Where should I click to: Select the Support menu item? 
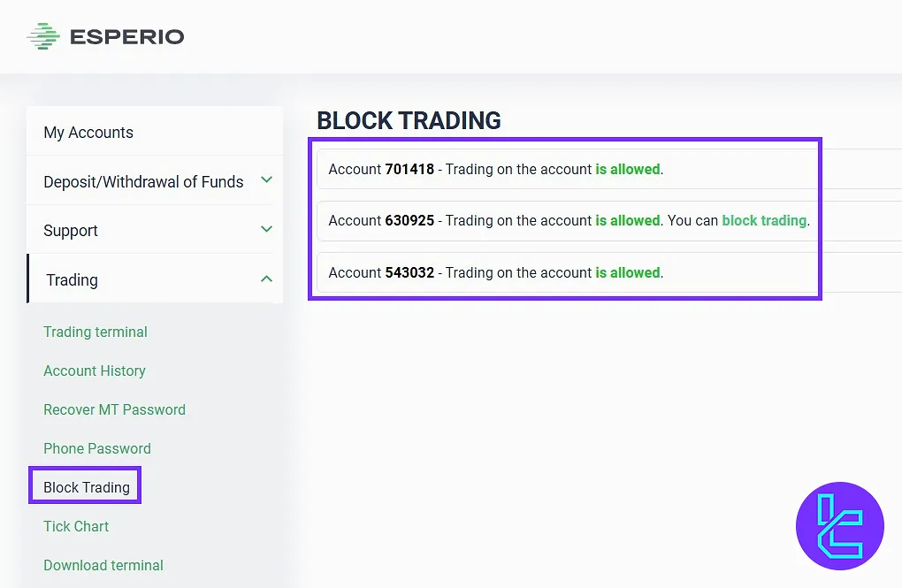[x=71, y=231]
